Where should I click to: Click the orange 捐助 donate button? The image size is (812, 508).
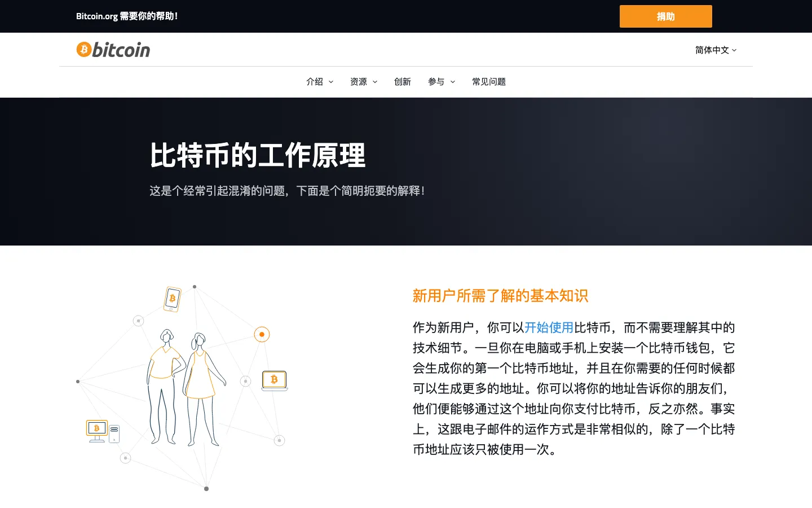(665, 16)
